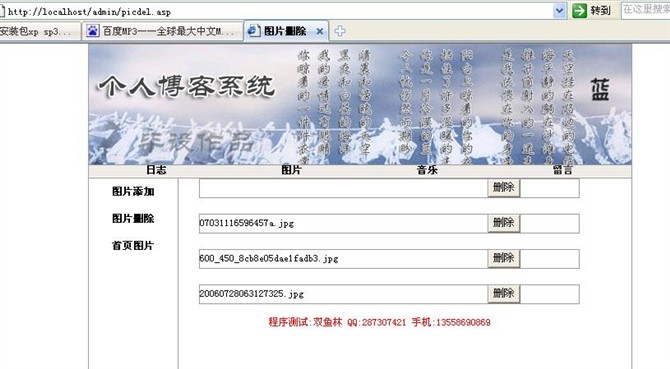The height and width of the screenshot is (369, 670).
Task: Click the Baidu paw icon on tab
Action: (93, 31)
